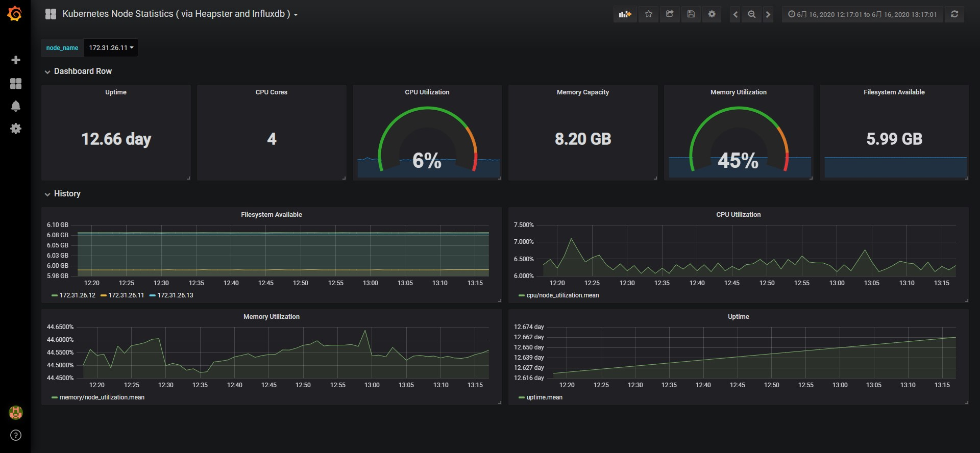Screen dimensions: 980x453
Task: Open CPU Utilization graph panel title
Action: 739,215
